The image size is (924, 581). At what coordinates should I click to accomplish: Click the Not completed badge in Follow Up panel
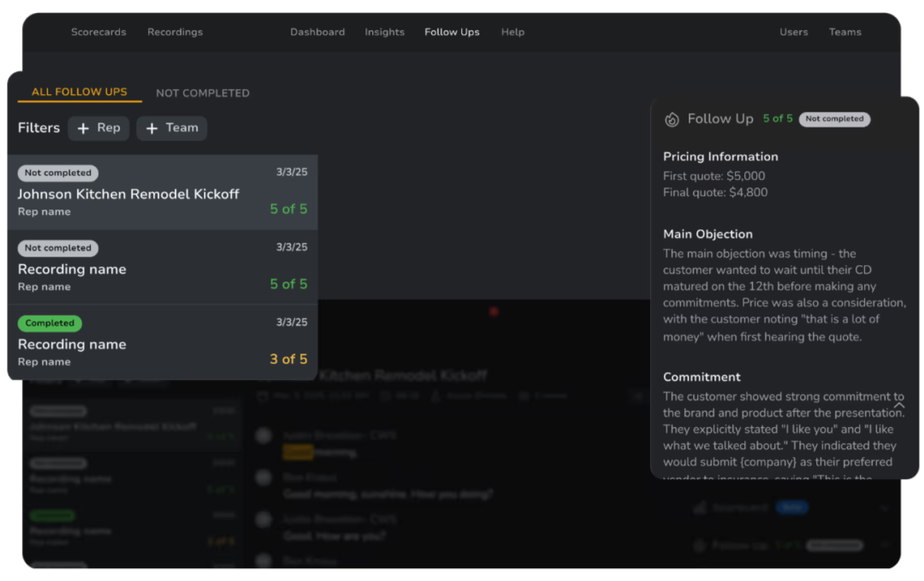(x=834, y=119)
